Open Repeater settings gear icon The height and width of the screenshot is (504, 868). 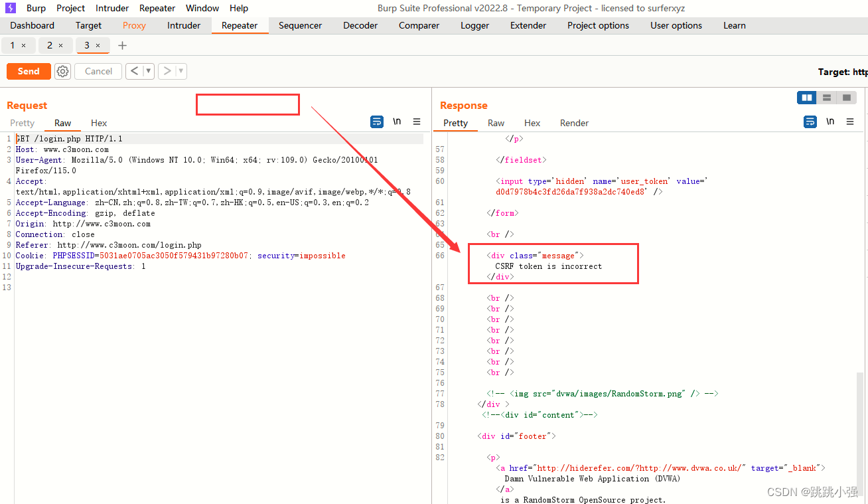[62, 71]
